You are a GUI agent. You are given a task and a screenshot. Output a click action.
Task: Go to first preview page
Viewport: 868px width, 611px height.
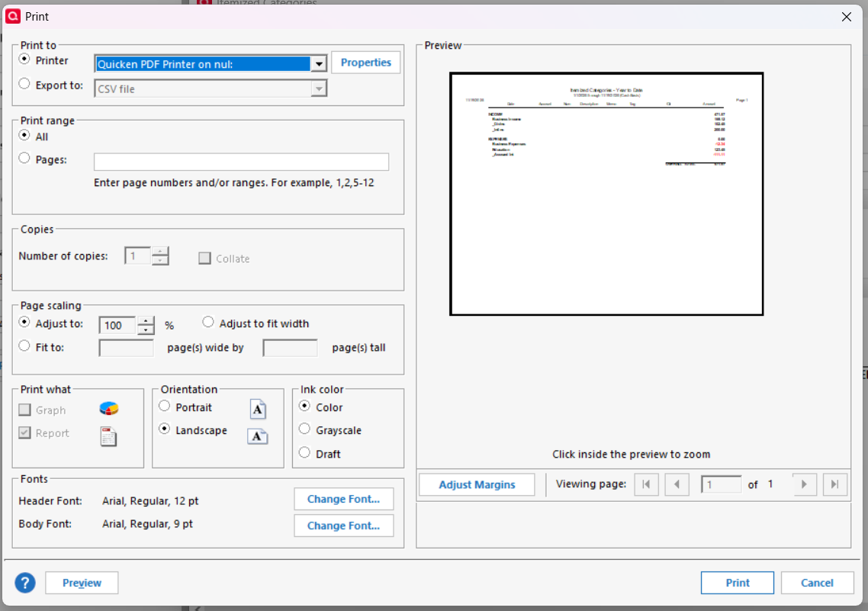tap(646, 484)
